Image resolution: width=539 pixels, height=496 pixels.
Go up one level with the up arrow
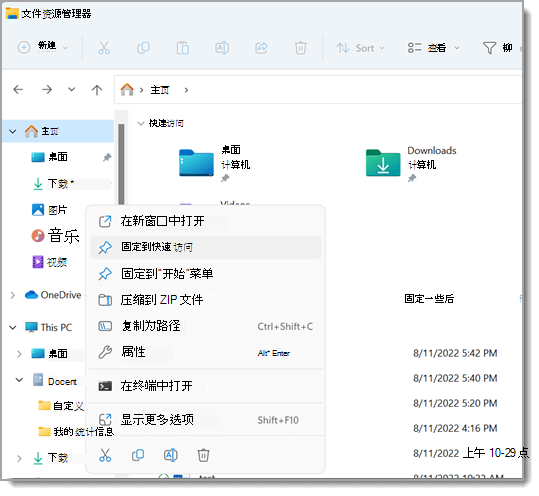pyautogui.click(x=97, y=90)
